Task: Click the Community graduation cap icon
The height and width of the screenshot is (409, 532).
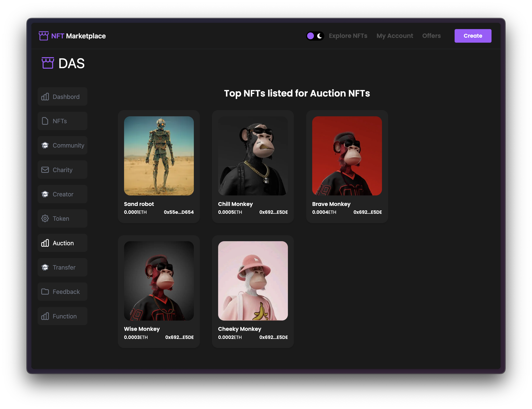Action: 45,145
